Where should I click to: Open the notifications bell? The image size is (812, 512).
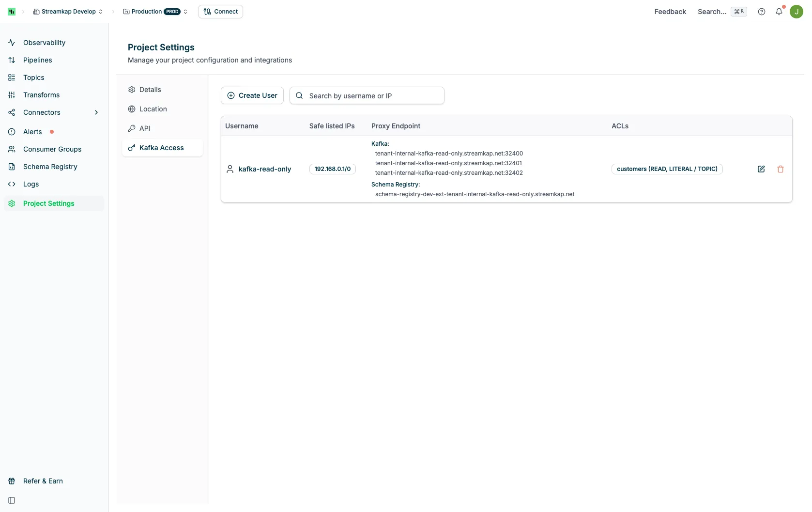[x=779, y=12]
